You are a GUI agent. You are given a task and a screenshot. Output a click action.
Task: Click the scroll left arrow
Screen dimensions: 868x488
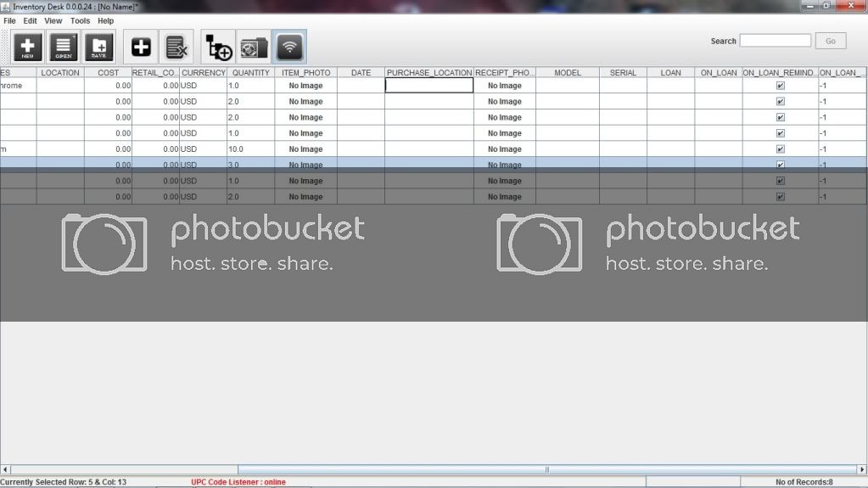pos(5,469)
